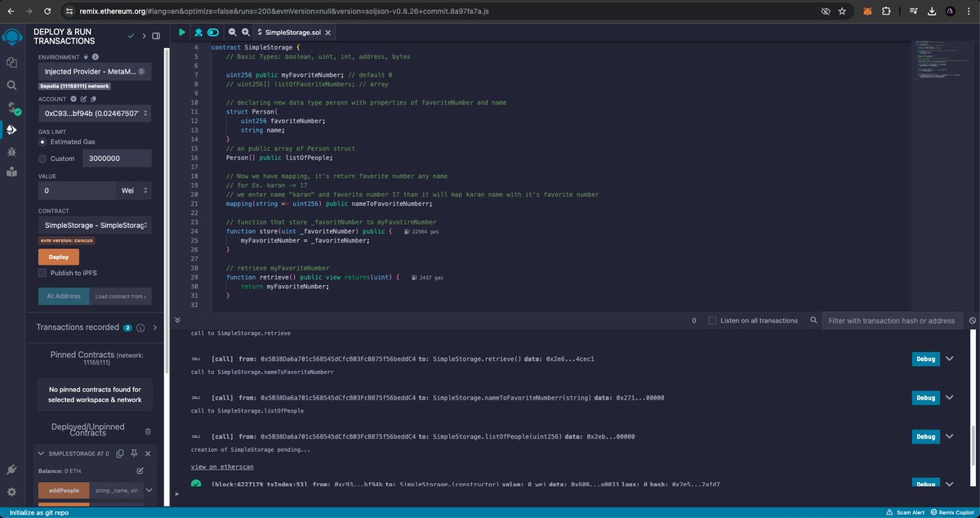Check the Publish to IPFS checkbox
The image size is (980, 518).
pyautogui.click(x=42, y=273)
